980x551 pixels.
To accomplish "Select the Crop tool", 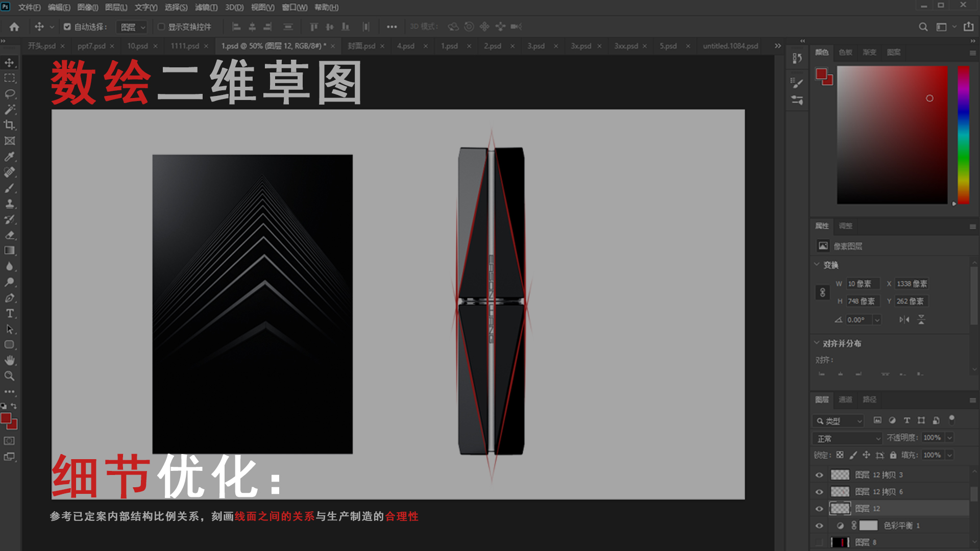I will (10, 125).
